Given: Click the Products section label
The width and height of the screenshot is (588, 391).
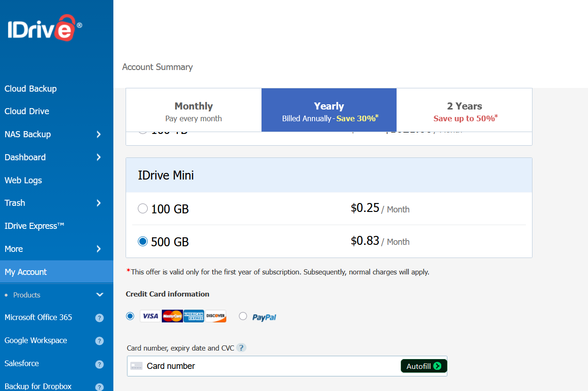Looking at the screenshot, I should 27,295.
